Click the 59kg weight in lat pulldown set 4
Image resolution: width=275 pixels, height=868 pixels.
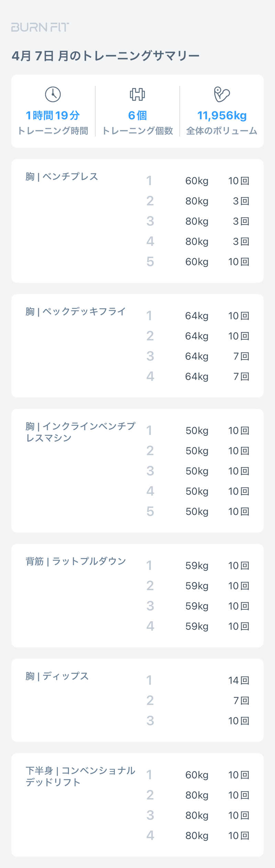click(x=197, y=626)
